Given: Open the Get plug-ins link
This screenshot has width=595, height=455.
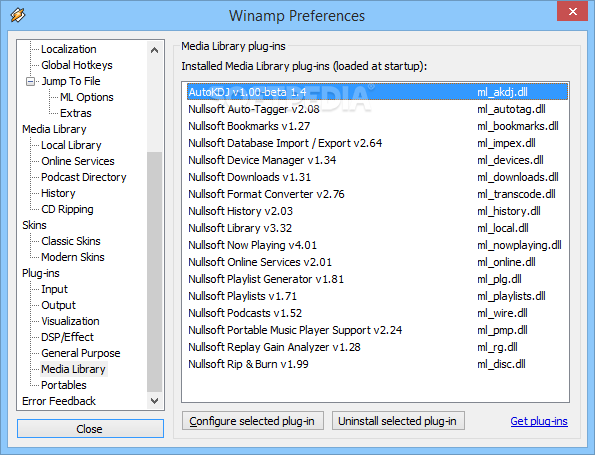Looking at the screenshot, I should [539, 421].
